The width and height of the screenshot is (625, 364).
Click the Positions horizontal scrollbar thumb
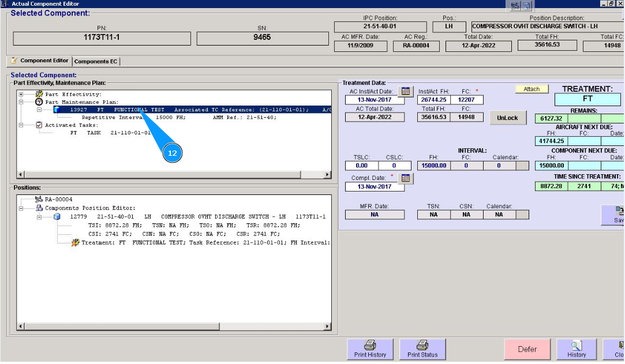pyautogui.click(x=122, y=327)
